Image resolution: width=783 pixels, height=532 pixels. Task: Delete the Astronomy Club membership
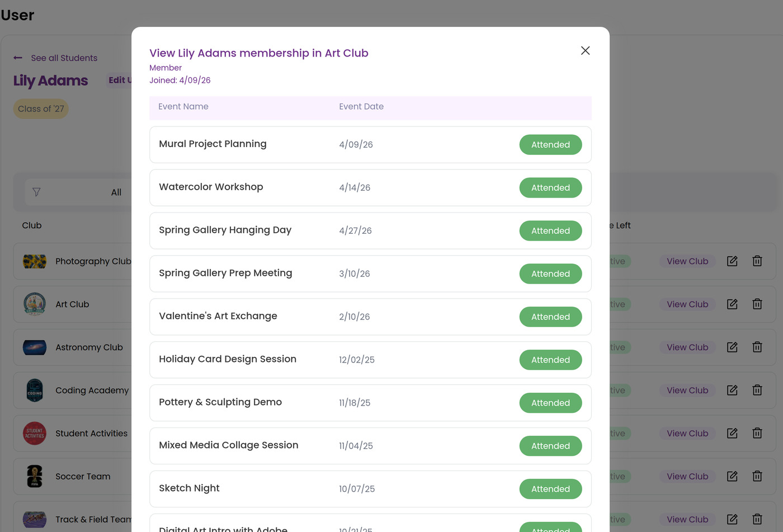click(x=757, y=347)
